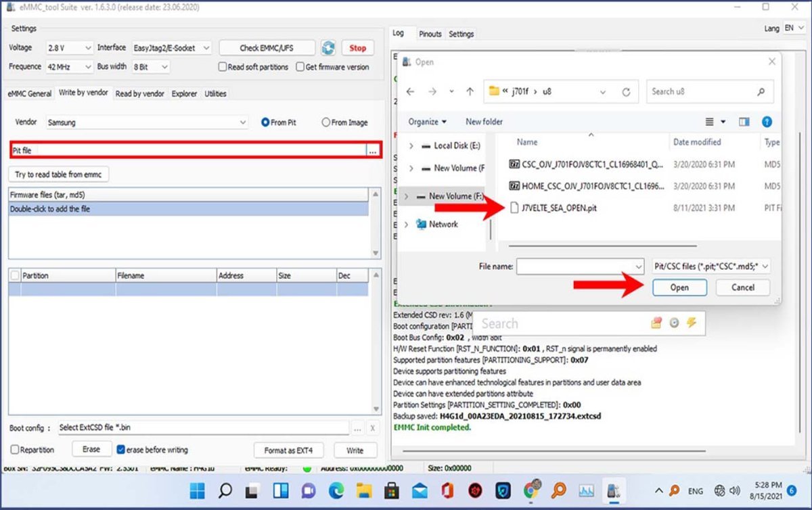The width and height of the screenshot is (812, 510).
Task: Select the eMMC tool taskbar icon
Action: click(x=614, y=490)
